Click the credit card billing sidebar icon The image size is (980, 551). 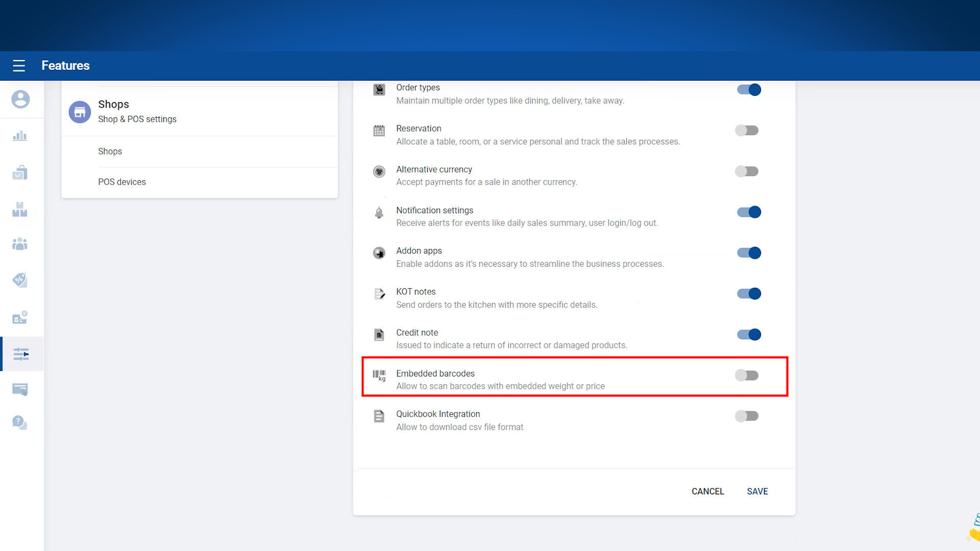20,389
